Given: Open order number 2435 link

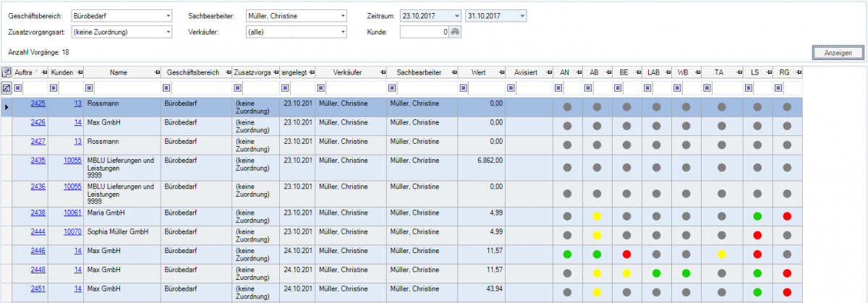Looking at the screenshot, I should coord(38,160).
